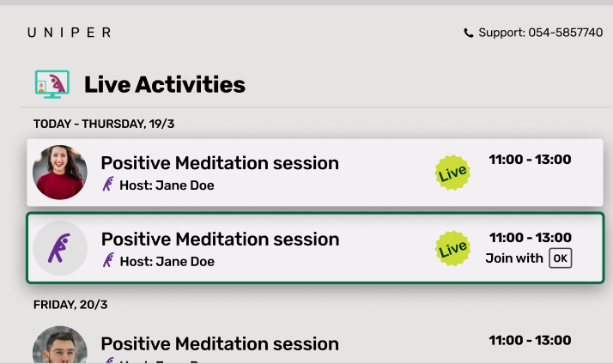
Task: Click host icon in highlighted session row
Action: click(108, 261)
